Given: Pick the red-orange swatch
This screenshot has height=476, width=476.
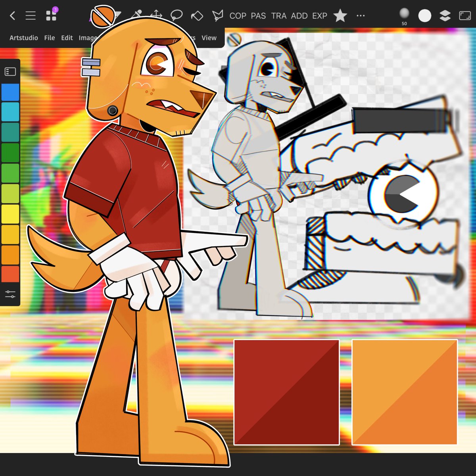Looking at the screenshot, I should coord(10,274).
